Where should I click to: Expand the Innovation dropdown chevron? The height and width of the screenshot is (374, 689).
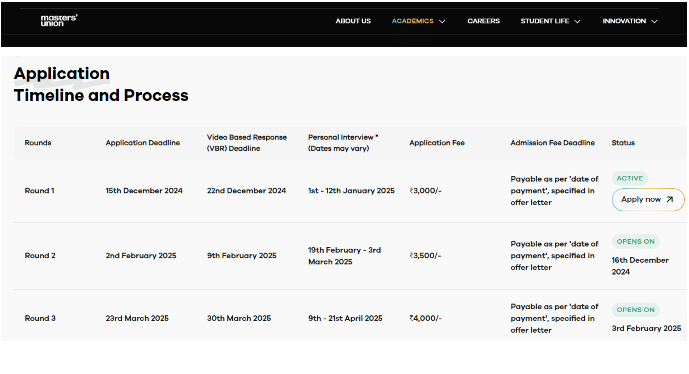654,22
